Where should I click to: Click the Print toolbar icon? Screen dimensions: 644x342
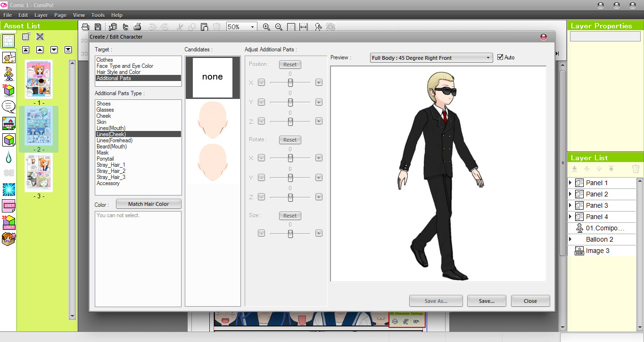coord(137,27)
